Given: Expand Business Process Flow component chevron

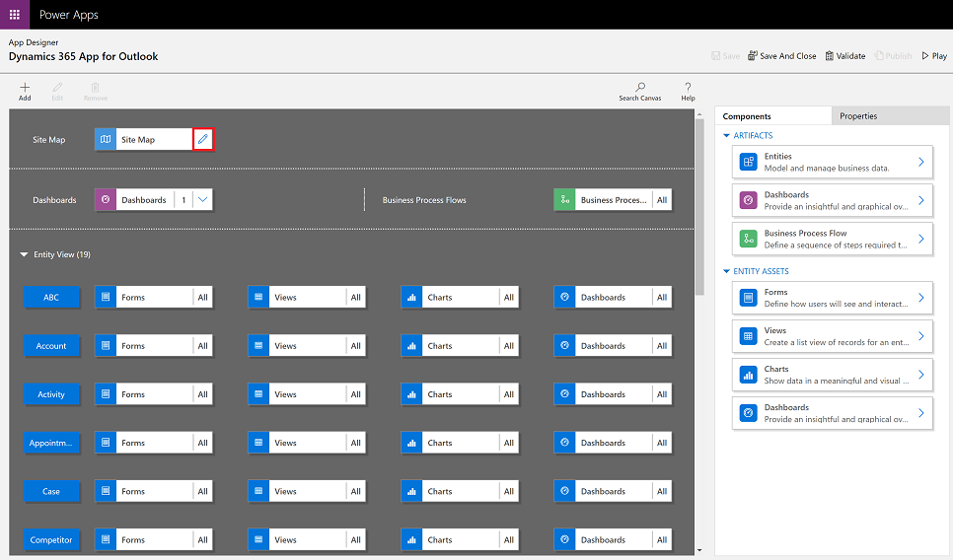Looking at the screenshot, I should click(x=920, y=239).
